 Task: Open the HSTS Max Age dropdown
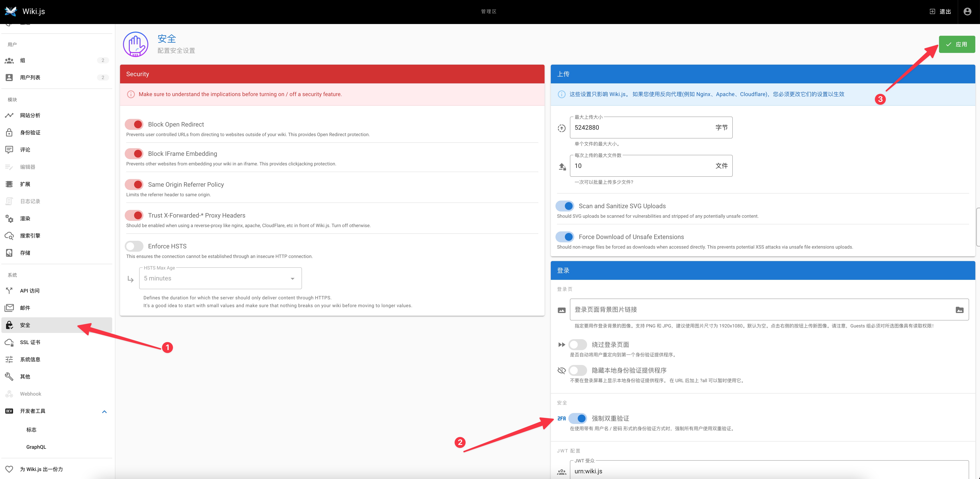click(x=221, y=278)
